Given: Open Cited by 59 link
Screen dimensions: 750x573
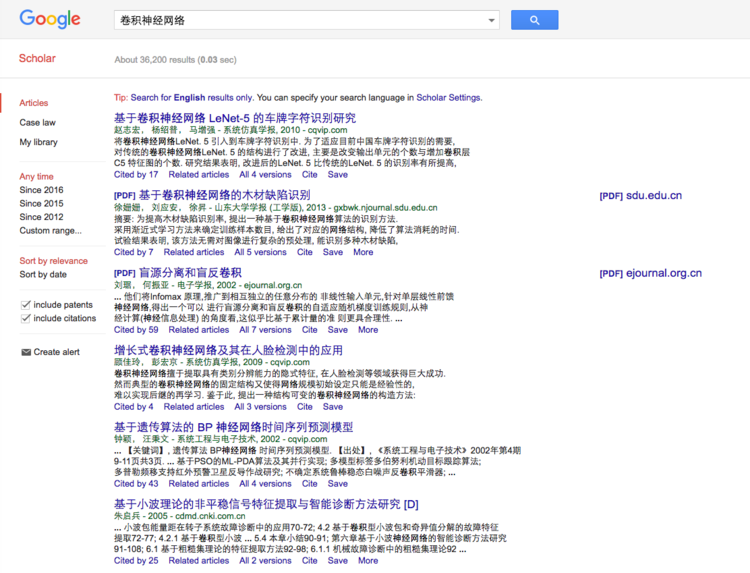Looking at the screenshot, I should coord(136,330).
